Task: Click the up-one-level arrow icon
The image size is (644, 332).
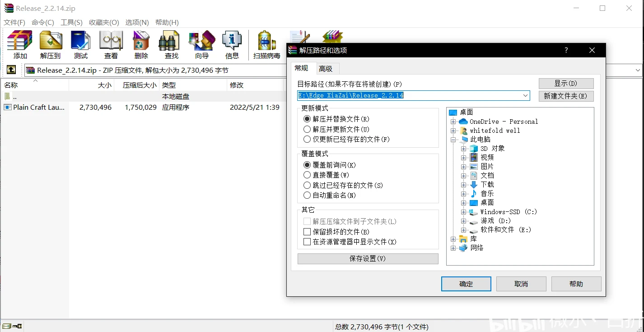Action: tap(11, 70)
